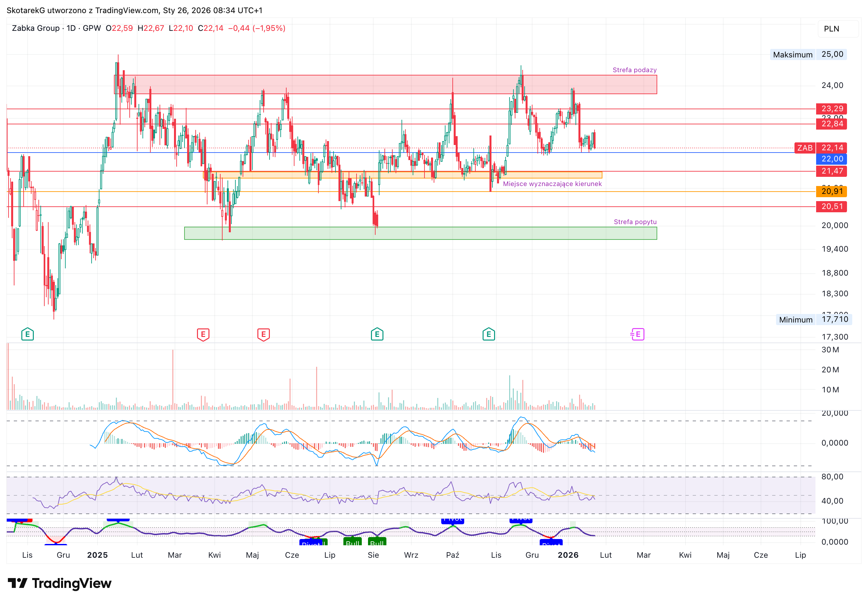This screenshot has height=603, width=868.
Task: Select the red supply zone rectangle
Action: pyautogui.click(x=385, y=85)
